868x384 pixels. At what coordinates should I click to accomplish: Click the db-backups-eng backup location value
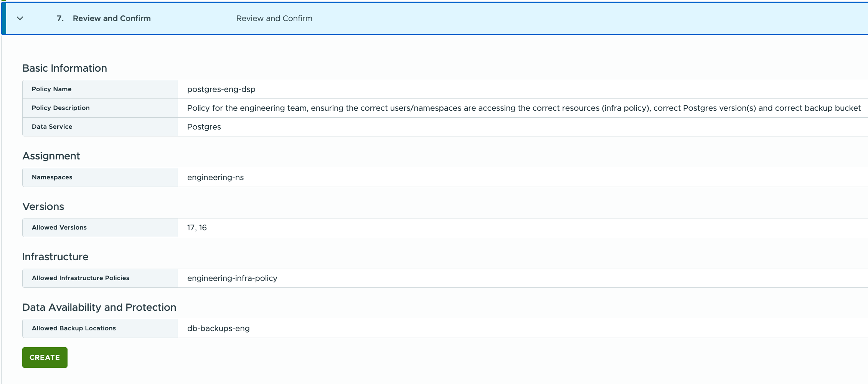point(218,328)
